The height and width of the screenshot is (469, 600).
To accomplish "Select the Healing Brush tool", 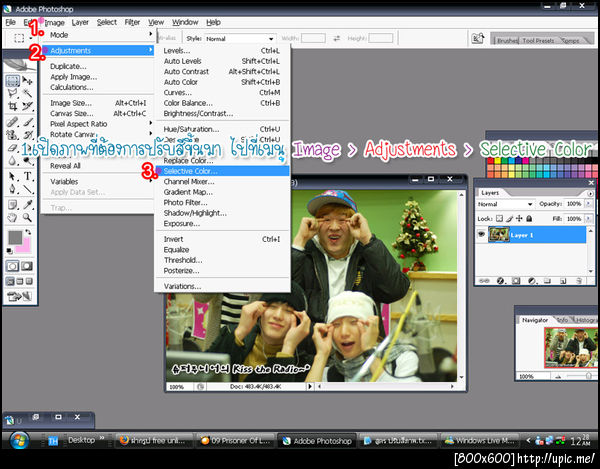I will point(12,122).
